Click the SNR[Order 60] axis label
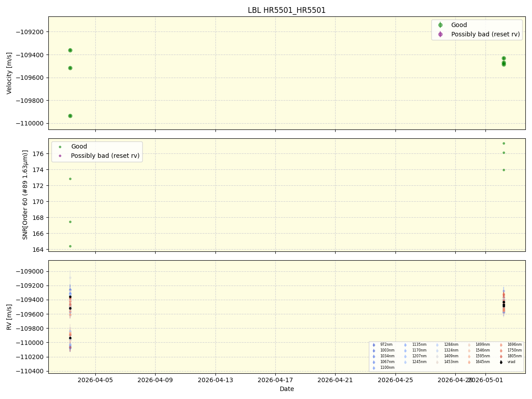Viewport: 532px width, 399px height. pos(25,195)
